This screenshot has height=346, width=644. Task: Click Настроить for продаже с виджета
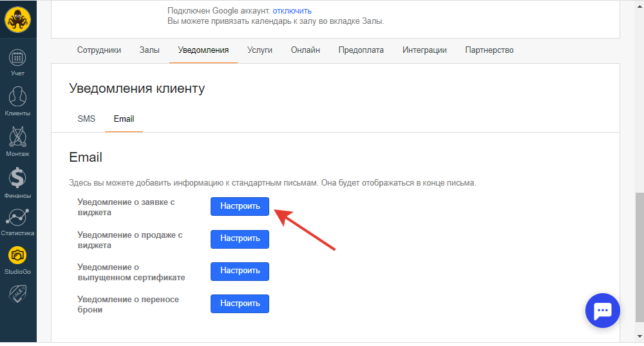point(240,239)
